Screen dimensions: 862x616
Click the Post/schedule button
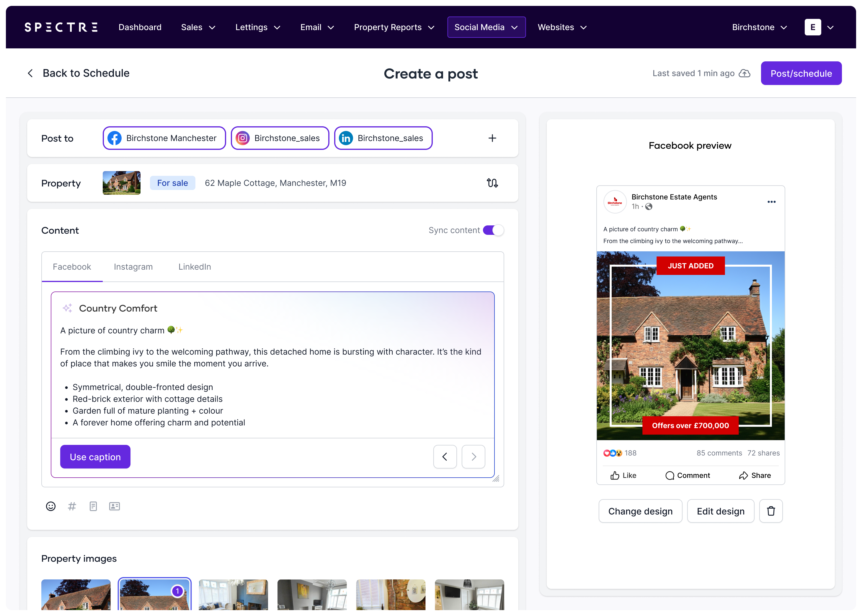(801, 73)
